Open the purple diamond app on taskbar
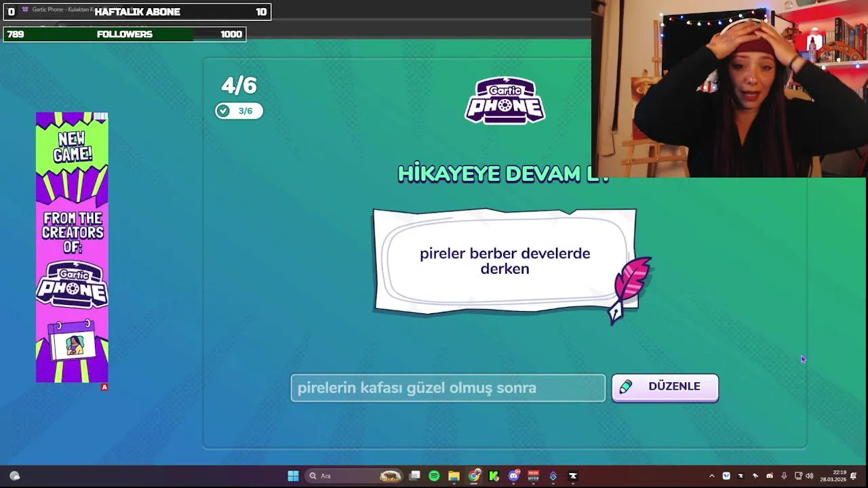Screen dimensions: 868x488 click(x=553, y=476)
